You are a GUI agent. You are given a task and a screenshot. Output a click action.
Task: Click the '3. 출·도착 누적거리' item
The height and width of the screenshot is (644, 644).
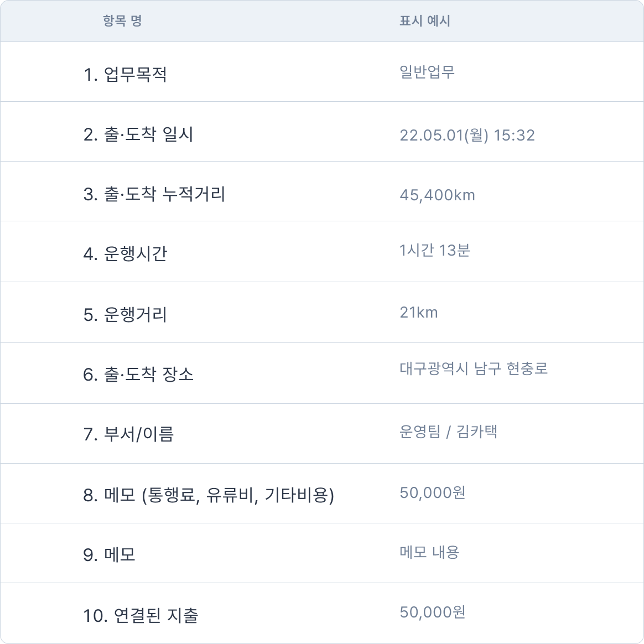click(154, 194)
